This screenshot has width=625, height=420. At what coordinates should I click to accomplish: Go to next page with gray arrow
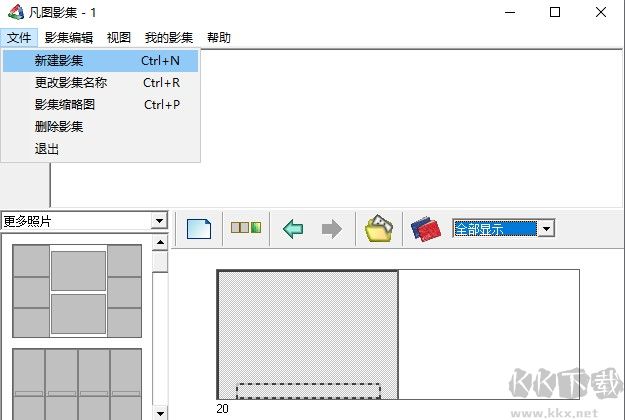(332, 229)
